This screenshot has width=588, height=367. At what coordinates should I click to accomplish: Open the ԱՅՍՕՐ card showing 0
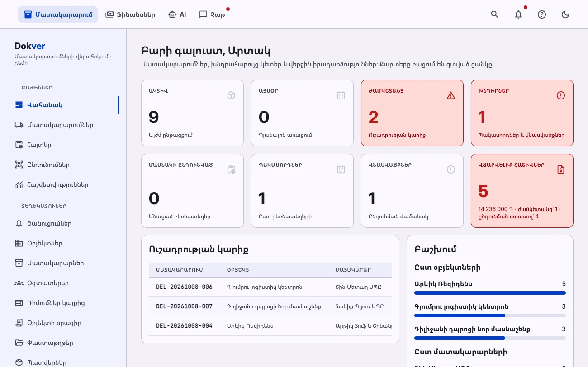tap(302, 113)
